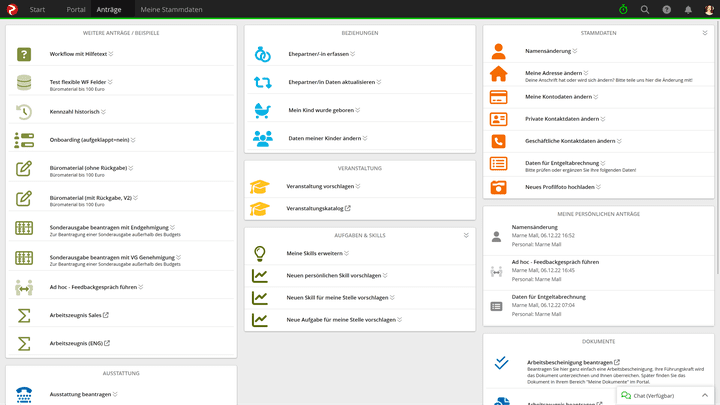Expand Ehepartner/-in erfassen request

click(353, 54)
